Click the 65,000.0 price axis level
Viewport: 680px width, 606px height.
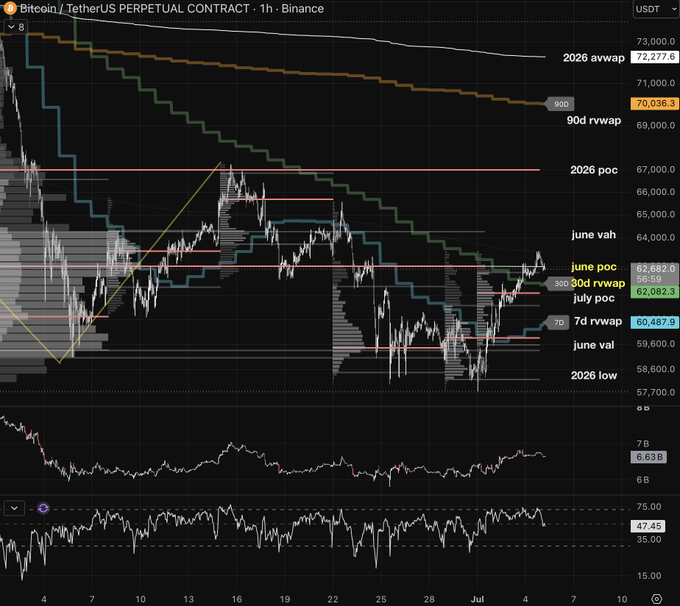[x=655, y=214]
